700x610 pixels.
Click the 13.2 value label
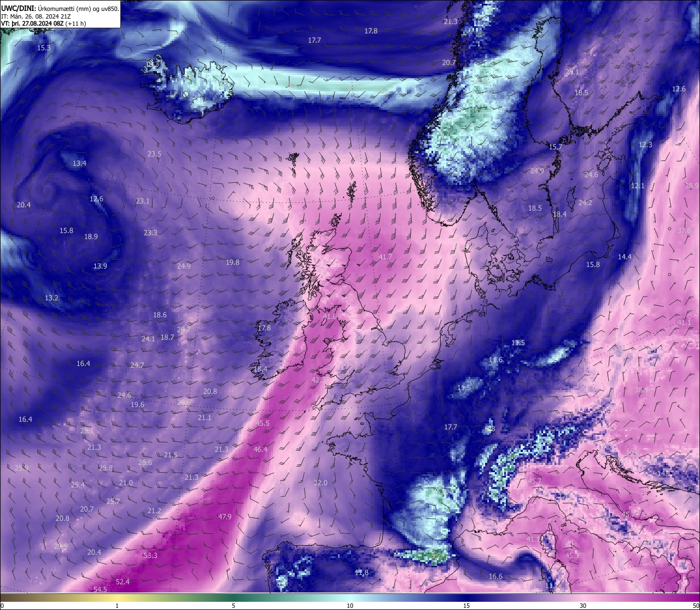click(x=51, y=298)
